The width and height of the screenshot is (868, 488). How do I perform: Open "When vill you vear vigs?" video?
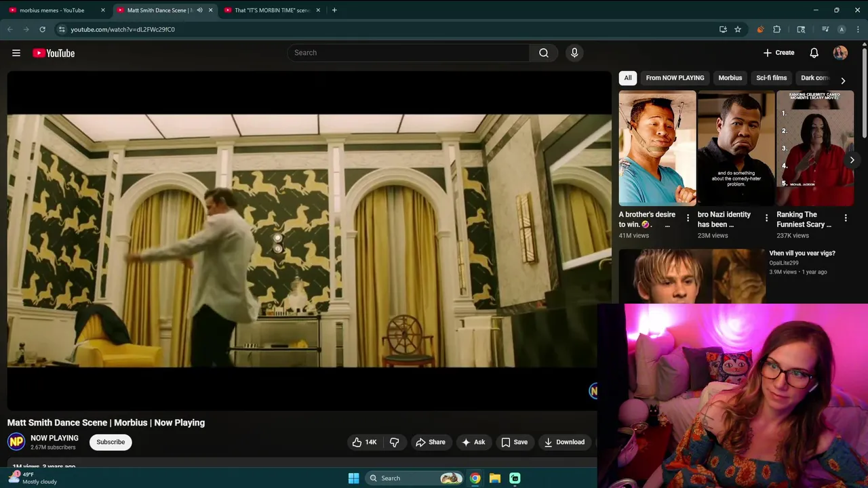point(802,253)
